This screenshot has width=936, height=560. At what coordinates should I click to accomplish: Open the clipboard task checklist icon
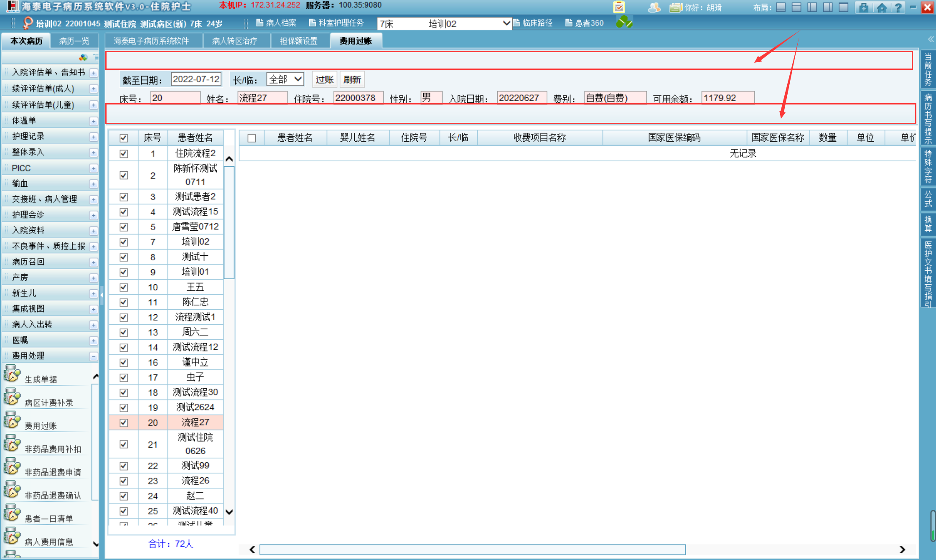[619, 7]
